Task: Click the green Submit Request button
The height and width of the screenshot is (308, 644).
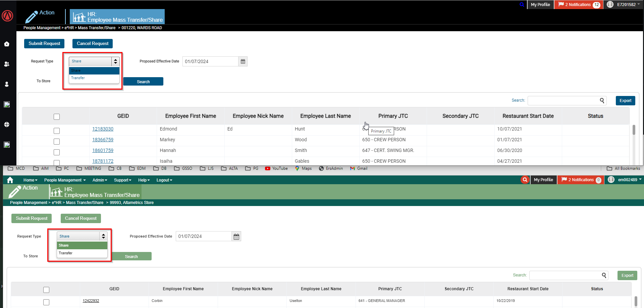Action: pyautogui.click(x=32, y=218)
